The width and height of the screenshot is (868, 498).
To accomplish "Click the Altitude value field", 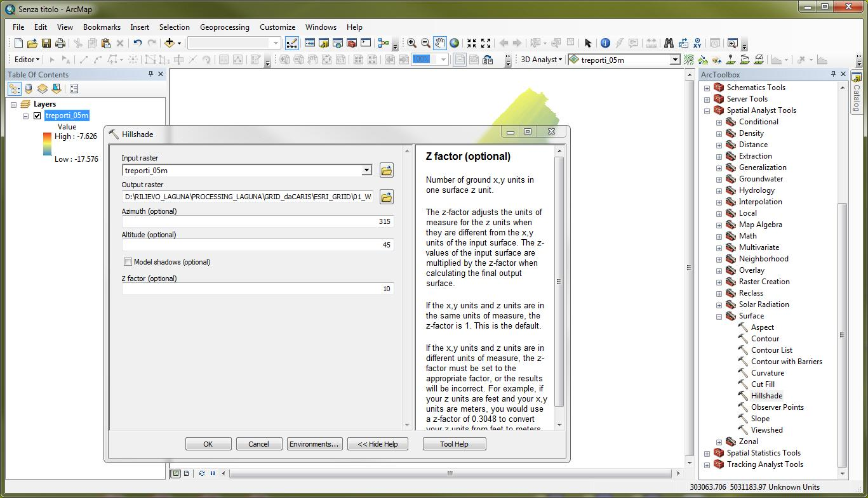I will [258, 245].
